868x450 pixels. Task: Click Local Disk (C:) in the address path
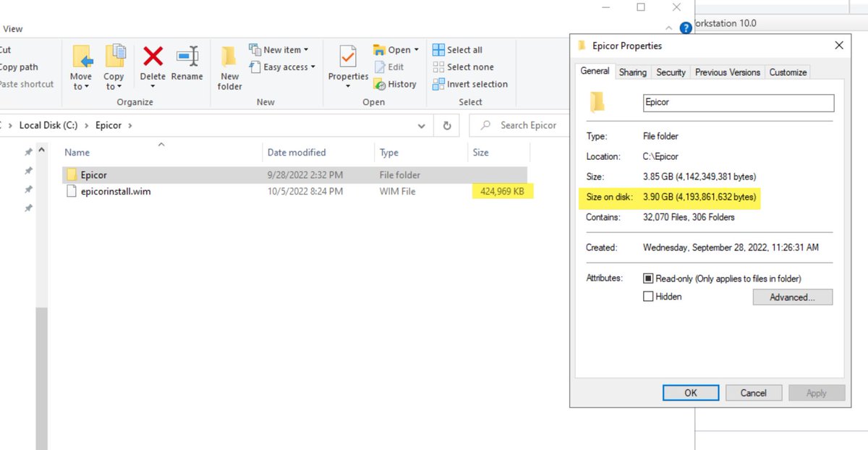pos(48,125)
